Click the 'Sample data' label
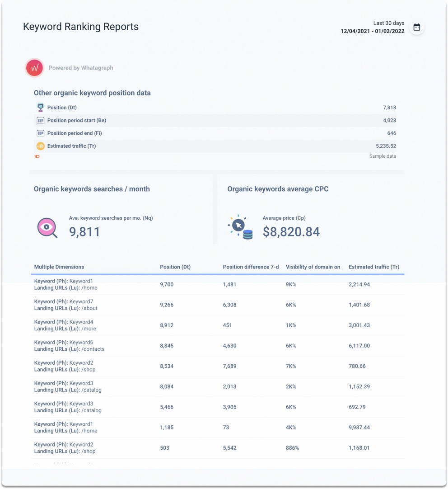The image size is (448, 489). pyautogui.click(x=382, y=156)
